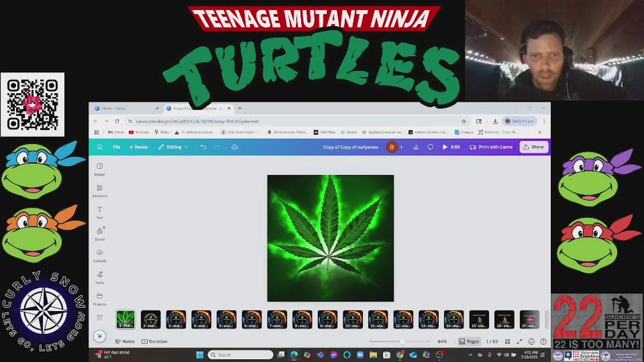Select page 11 thumbnail

tap(378, 319)
